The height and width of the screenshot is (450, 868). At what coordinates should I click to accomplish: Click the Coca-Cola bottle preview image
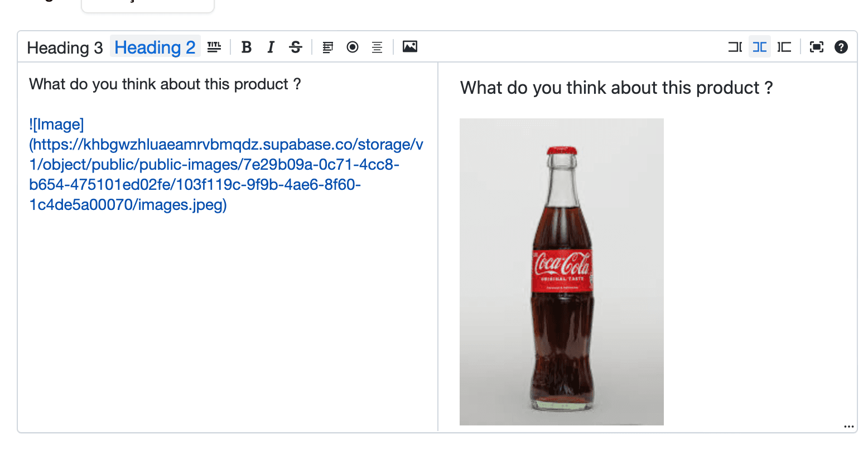click(x=562, y=272)
